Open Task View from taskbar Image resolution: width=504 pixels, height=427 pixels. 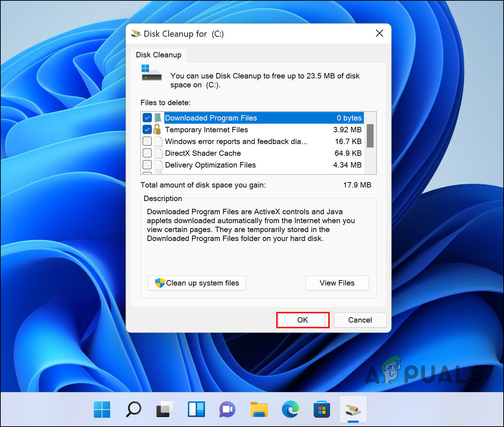[165, 409]
